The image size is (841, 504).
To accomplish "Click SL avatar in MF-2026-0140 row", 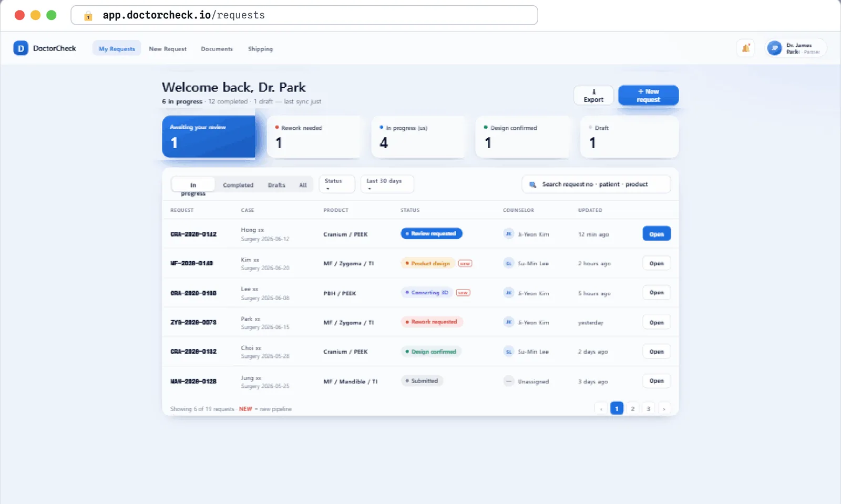I will pos(508,263).
